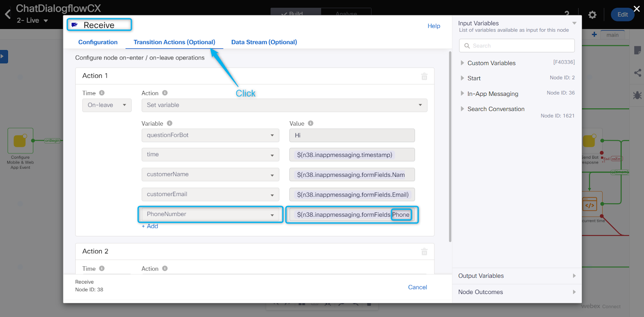The image size is (644, 317).
Task: Click Cancel to discard changes
Action: [417, 287]
